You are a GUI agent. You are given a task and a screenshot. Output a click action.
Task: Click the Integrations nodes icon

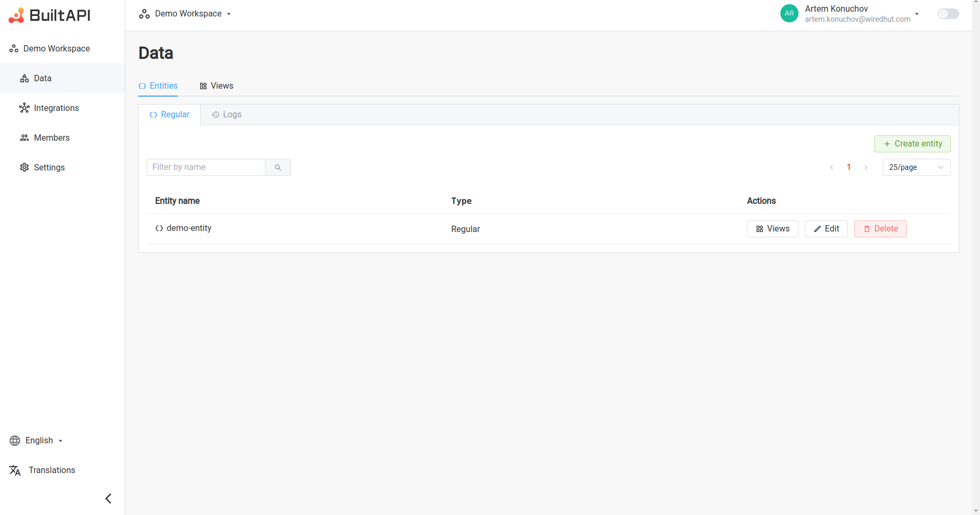(x=24, y=108)
